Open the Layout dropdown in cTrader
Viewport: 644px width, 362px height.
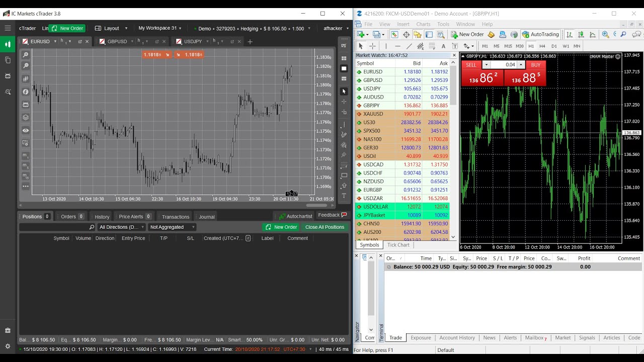click(111, 28)
